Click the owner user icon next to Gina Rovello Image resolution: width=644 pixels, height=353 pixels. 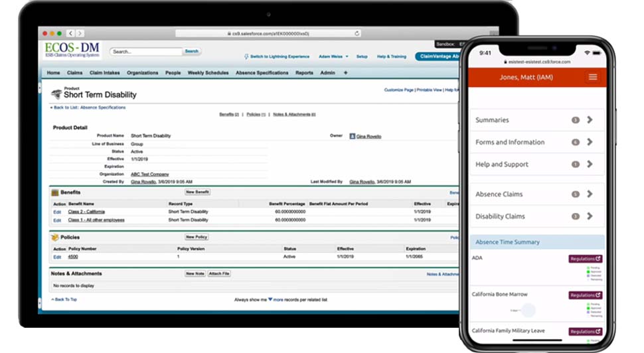click(353, 136)
